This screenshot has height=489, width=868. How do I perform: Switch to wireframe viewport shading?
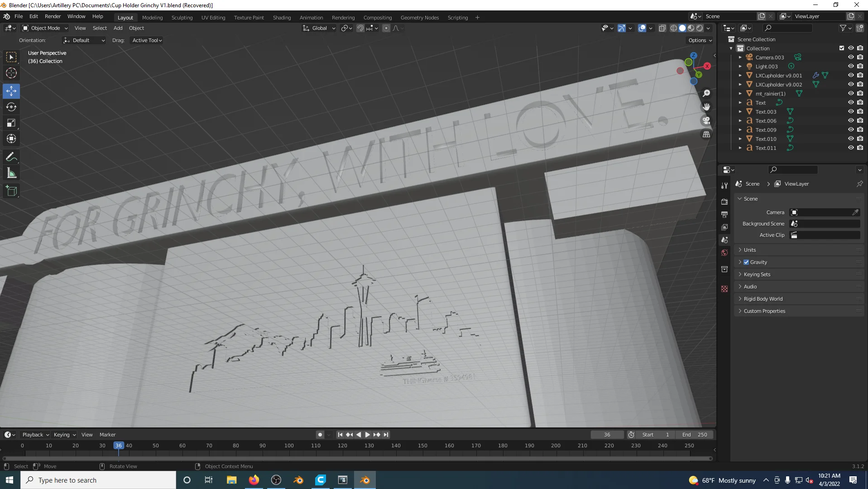(x=674, y=28)
